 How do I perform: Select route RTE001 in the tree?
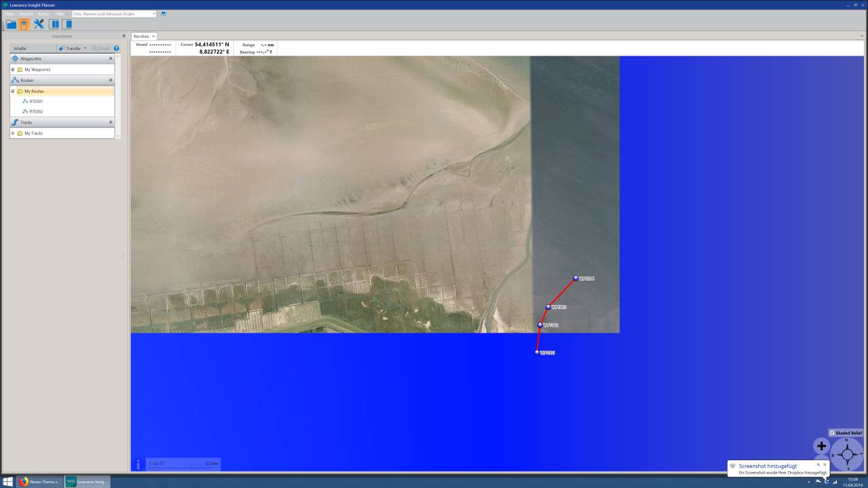tap(36, 101)
